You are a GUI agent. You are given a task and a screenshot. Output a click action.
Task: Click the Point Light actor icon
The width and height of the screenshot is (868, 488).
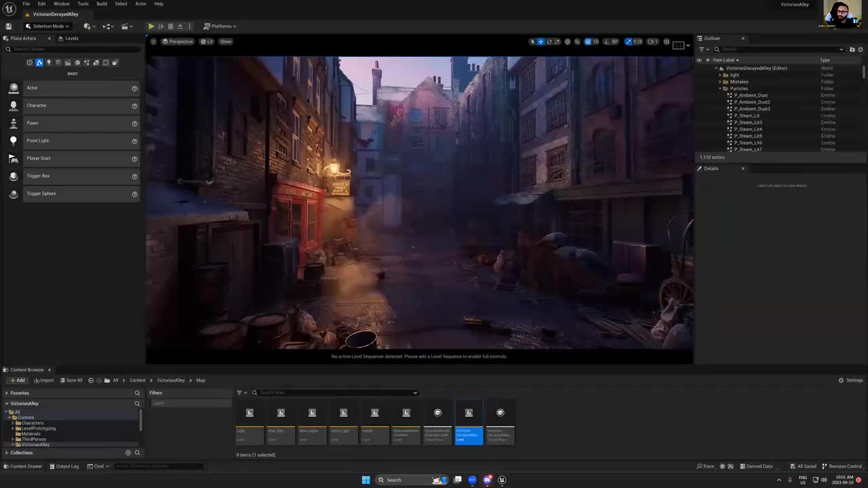click(x=13, y=141)
